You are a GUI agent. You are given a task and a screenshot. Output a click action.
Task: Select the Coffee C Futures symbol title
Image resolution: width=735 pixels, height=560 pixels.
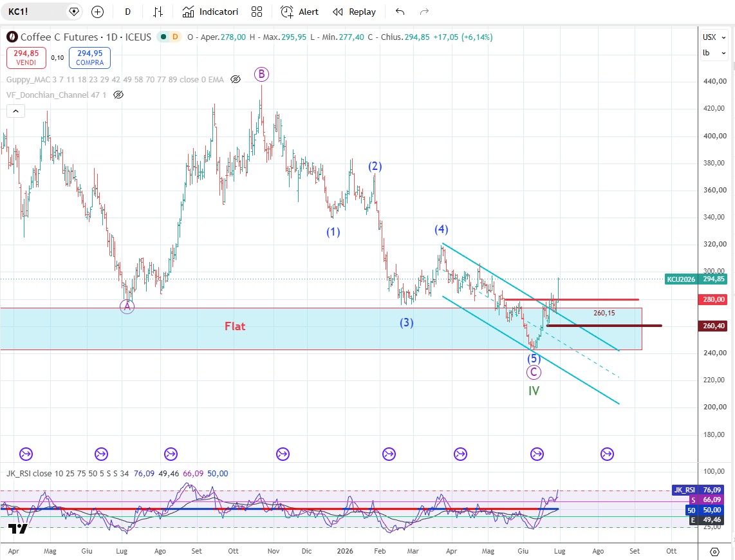click(86, 37)
